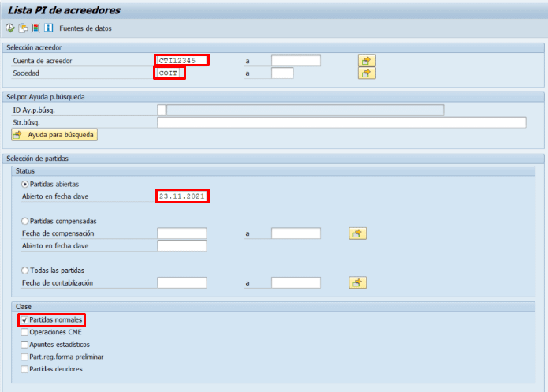Click the Abierto en fecha clave date 23.11.2021

click(x=182, y=196)
